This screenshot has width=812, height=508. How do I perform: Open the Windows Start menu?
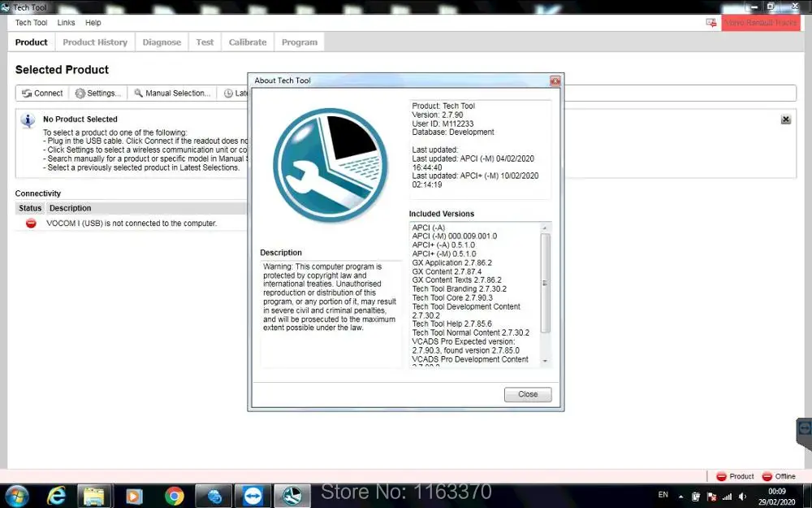click(16, 496)
